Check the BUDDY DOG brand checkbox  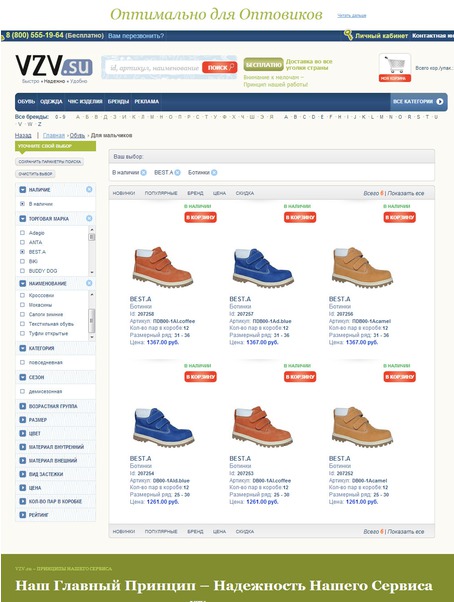click(x=22, y=271)
